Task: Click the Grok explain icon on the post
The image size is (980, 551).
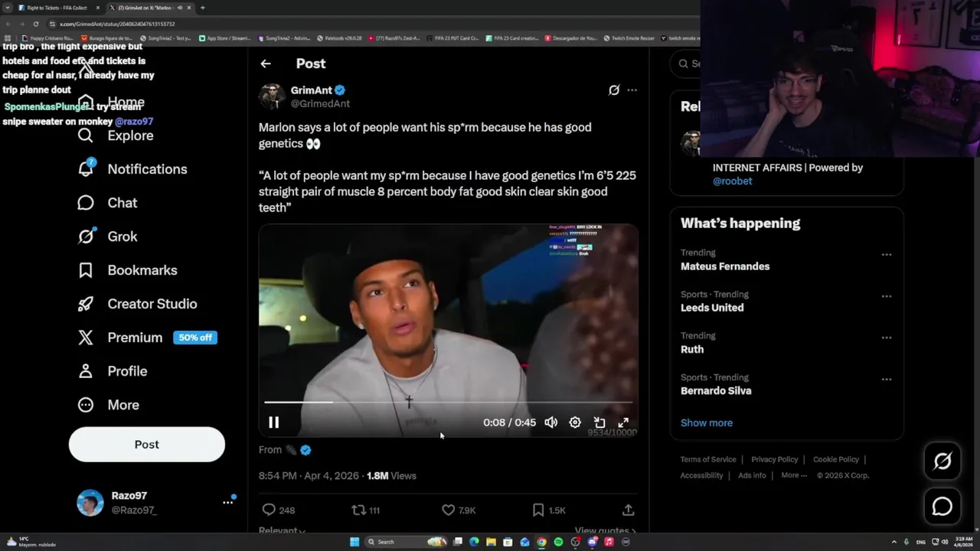Action: pyautogui.click(x=613, y=90)
